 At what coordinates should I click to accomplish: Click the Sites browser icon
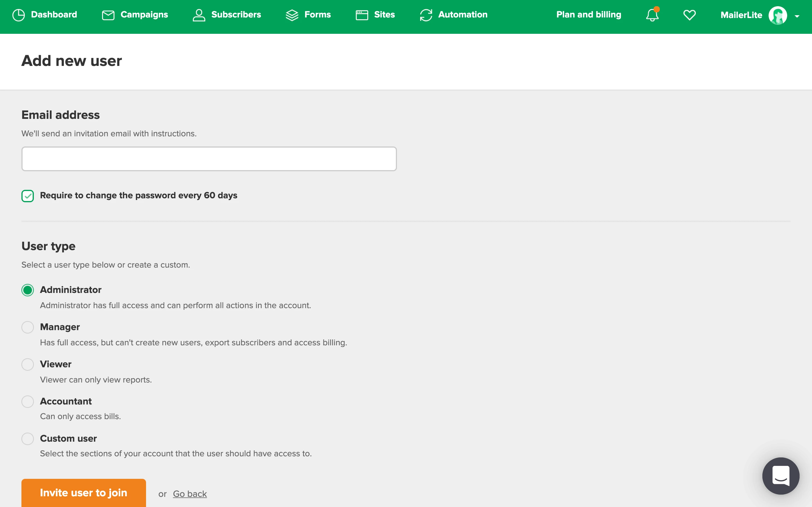[x=362, y=15]
